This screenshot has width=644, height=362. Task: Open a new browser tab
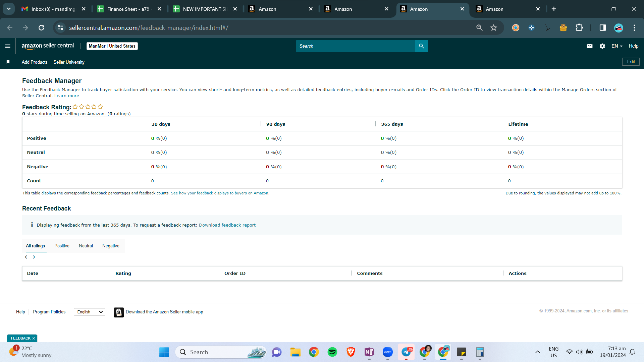[554, 9]
